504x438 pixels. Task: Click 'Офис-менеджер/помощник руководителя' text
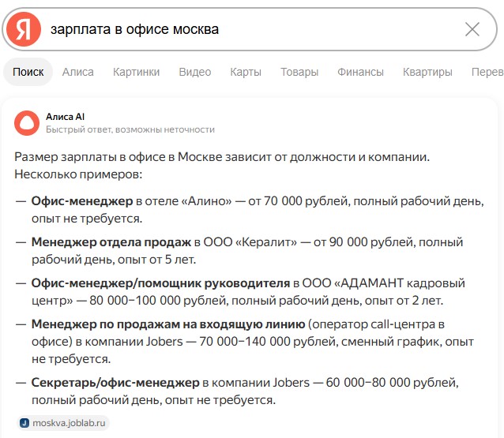160,283
